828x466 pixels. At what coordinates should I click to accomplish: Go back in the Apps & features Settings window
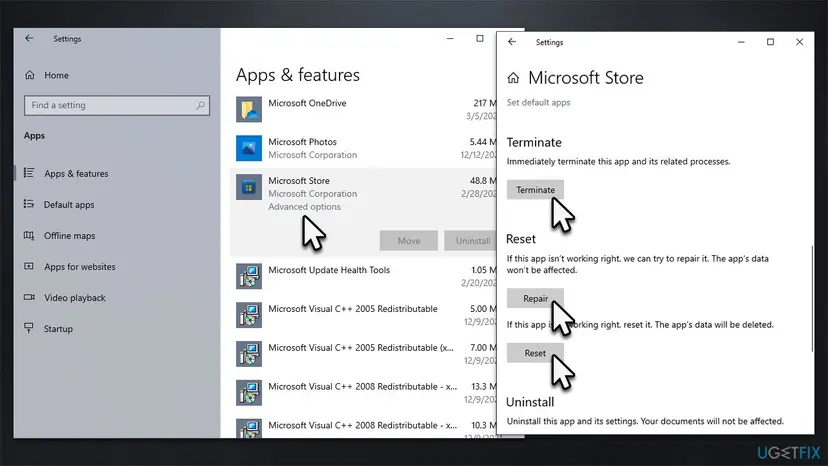(29, 39)
